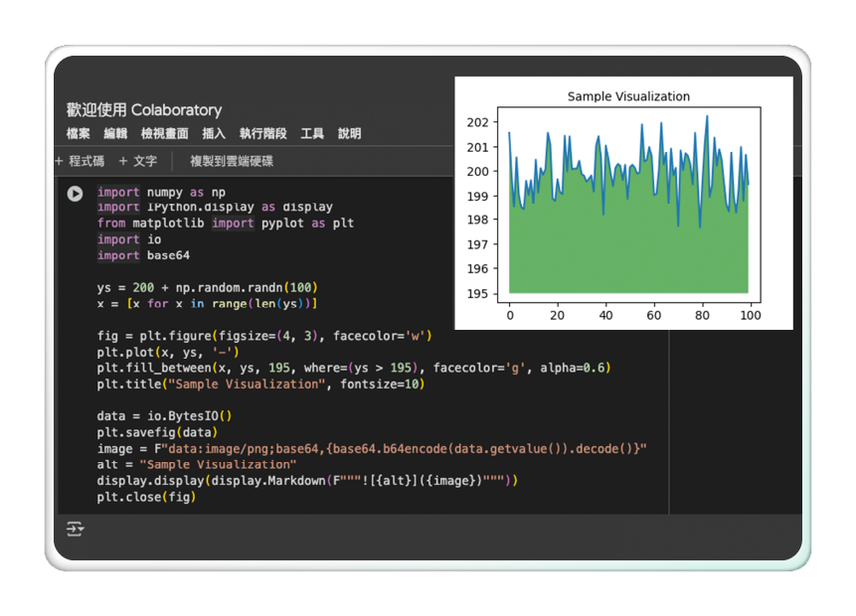Viewport: 856px width, 616px height.
Task: Click the chart's "Sample Visualization" title text
Action: pos(628,96)
